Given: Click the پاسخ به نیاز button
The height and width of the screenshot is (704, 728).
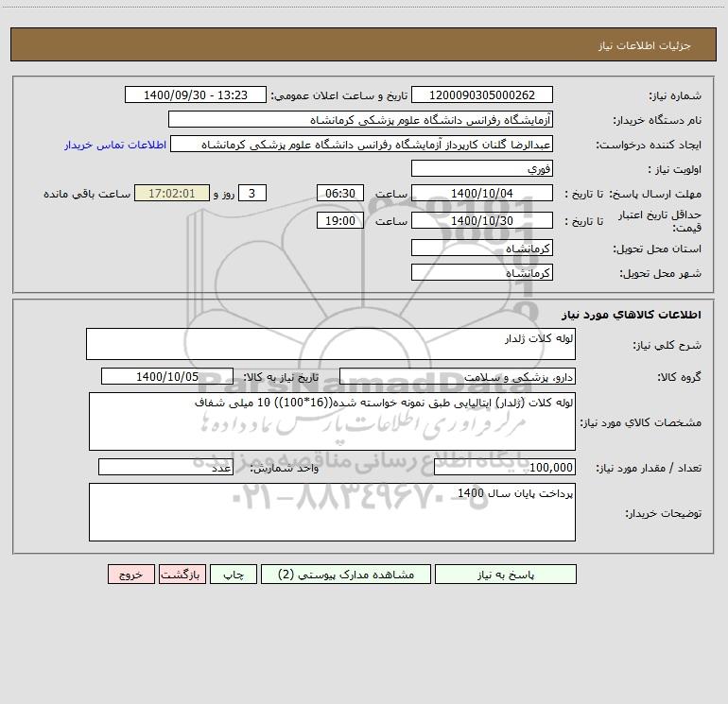Looking at the screenshot, I should [505, 575].
